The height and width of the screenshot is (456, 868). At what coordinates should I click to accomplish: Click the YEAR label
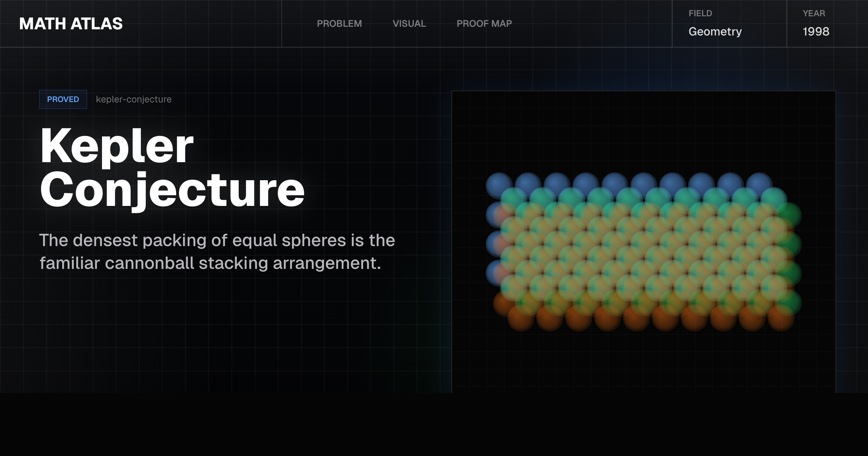click(814, 13)
